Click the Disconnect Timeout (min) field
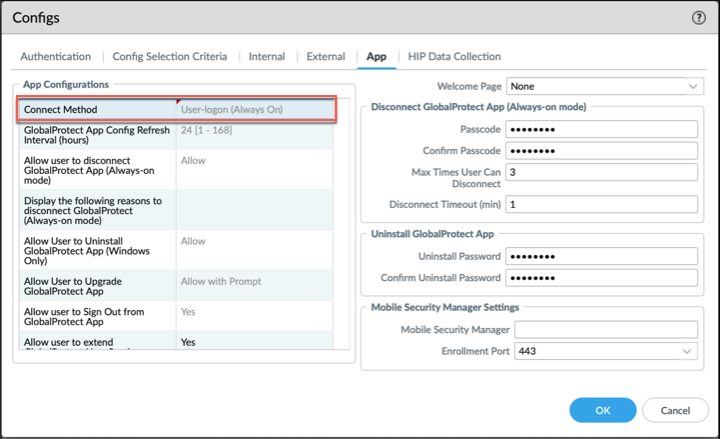The width and height of the screenshot is (720, 439). (601, 204)
